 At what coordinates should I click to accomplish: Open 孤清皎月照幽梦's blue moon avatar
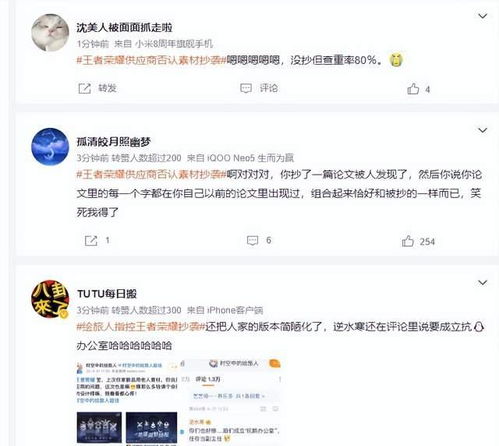[x=50, y=147]
